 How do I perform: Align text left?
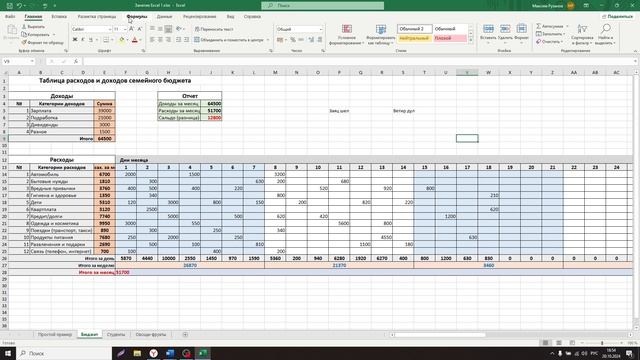(x=152, y=40)
